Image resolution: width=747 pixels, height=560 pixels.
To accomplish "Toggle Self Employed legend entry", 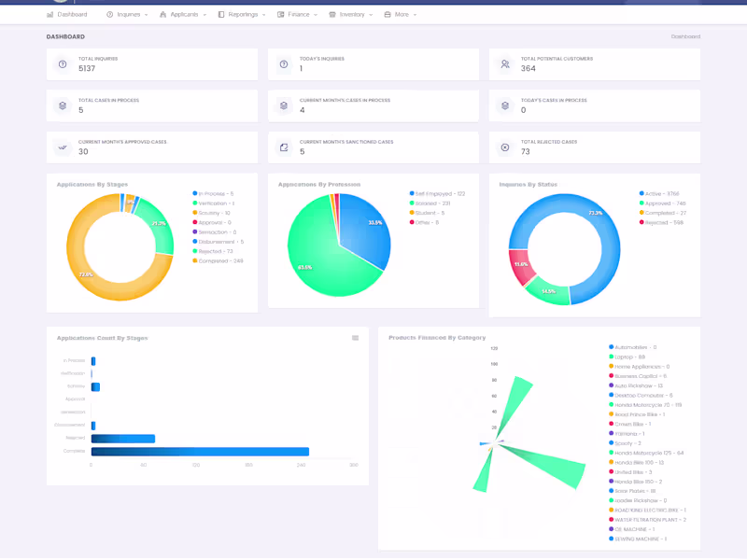I will click(x=437, y=194).
